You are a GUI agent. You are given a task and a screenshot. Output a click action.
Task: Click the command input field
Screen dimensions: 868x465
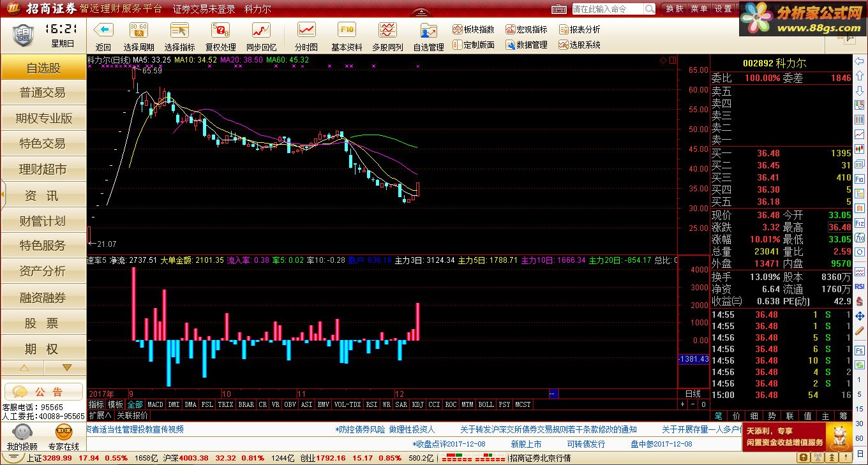(x=607, y=9)
